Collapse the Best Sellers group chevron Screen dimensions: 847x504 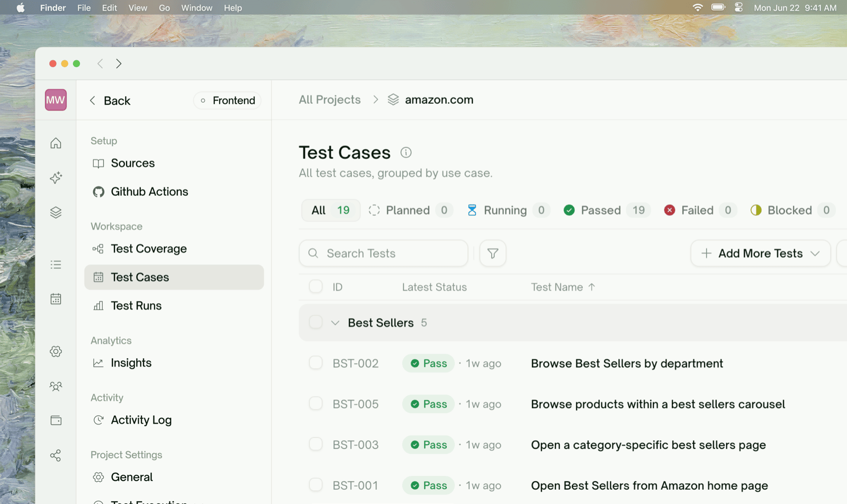(335, 322)
